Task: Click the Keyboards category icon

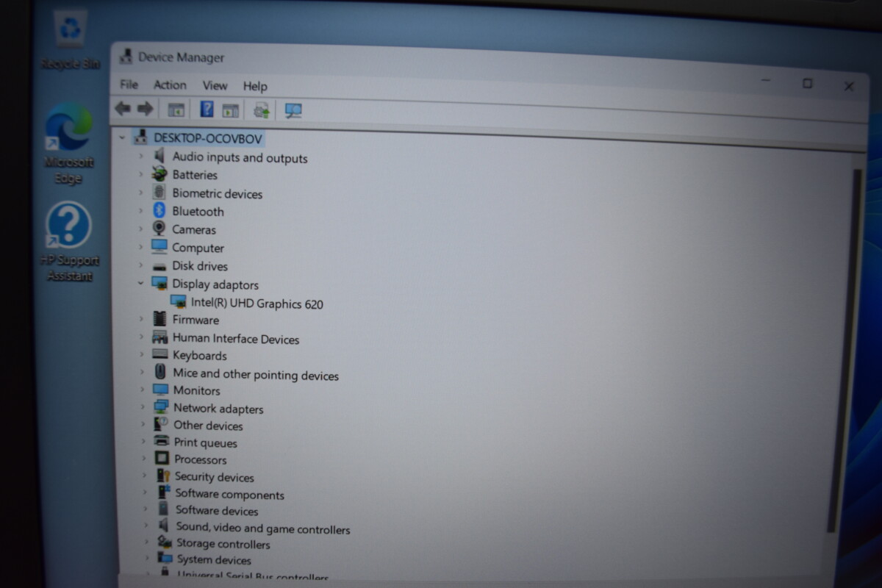Action: click(160, 355)
